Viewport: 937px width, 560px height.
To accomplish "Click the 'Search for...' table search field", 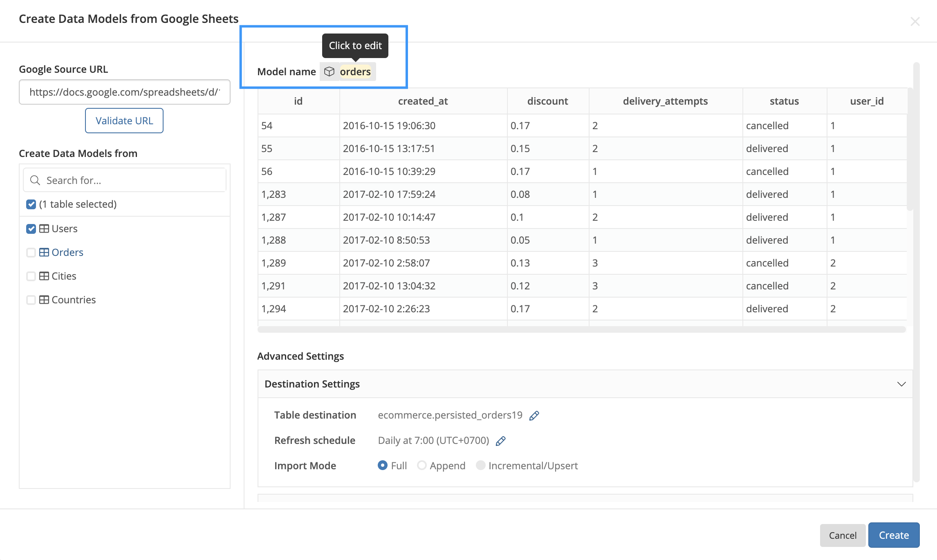I will click(125, 180).
